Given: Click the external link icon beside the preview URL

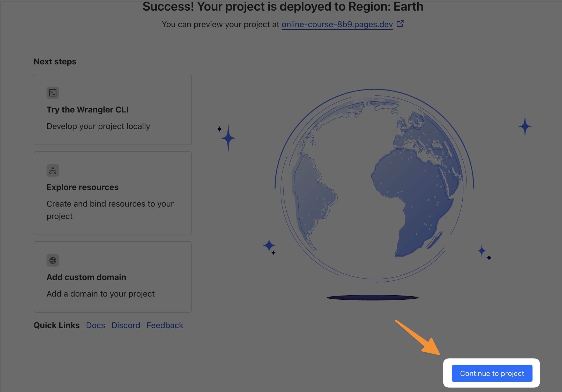Looking at the screenshot, I should coord(400,24).
